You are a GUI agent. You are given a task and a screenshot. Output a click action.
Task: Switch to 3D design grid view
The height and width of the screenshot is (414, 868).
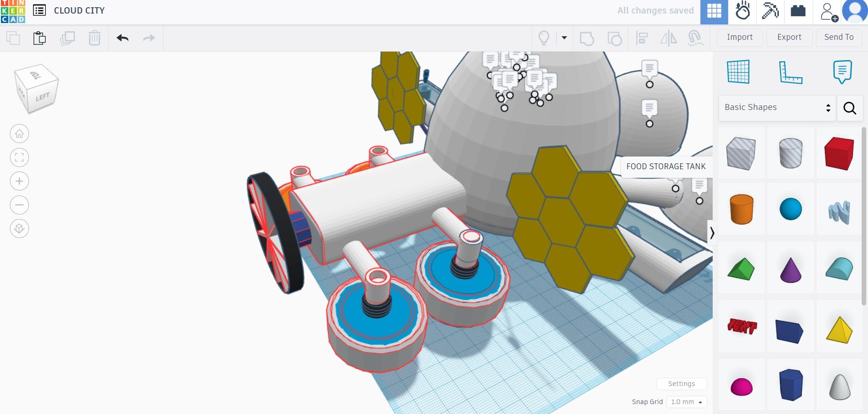click(714, 12)
